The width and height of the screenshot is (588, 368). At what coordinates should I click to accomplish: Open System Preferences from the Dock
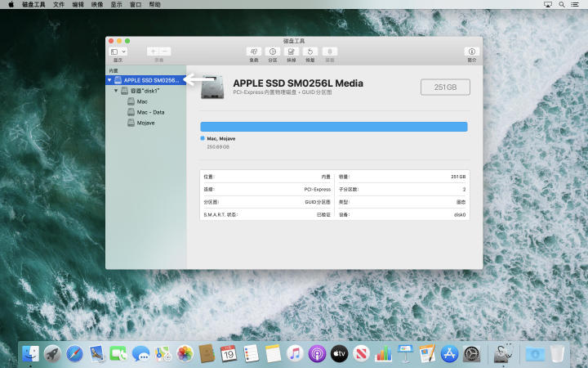[x=471, y=354]
